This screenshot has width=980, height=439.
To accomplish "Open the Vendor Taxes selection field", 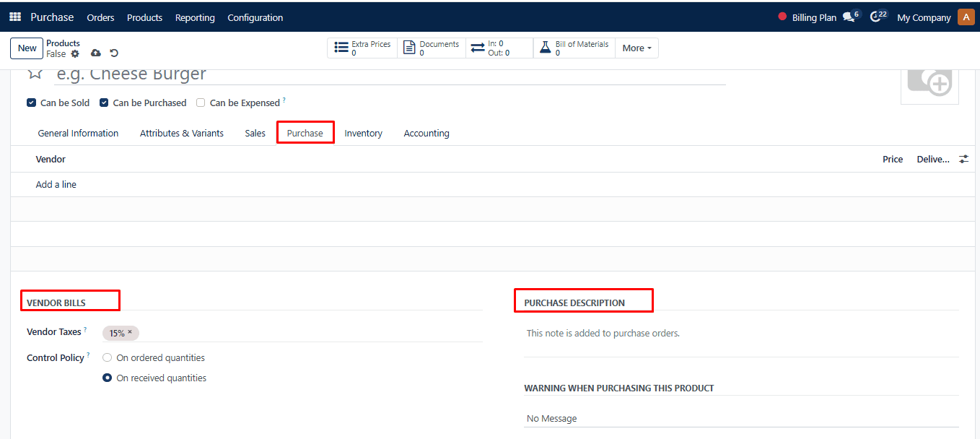I will (292, 333).
